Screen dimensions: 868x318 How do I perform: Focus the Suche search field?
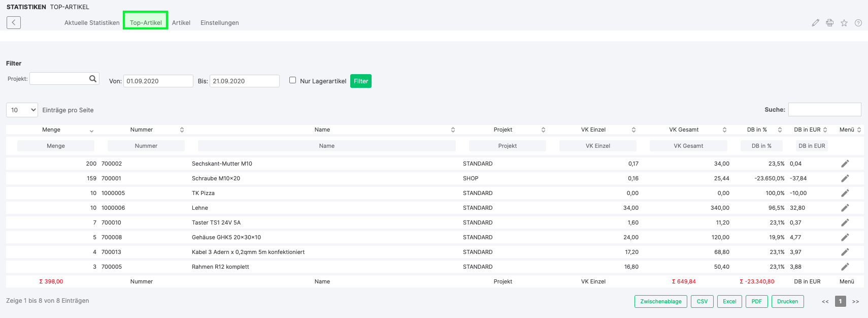coord(824,109)
